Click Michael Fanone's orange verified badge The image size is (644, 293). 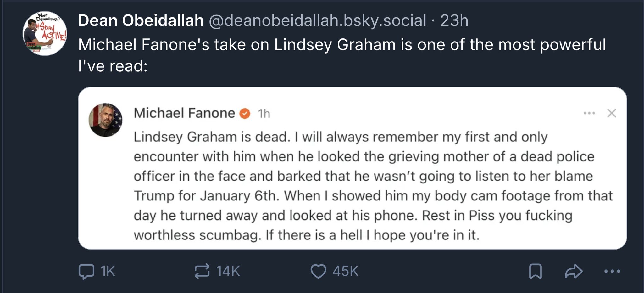[x=245, y=113]
